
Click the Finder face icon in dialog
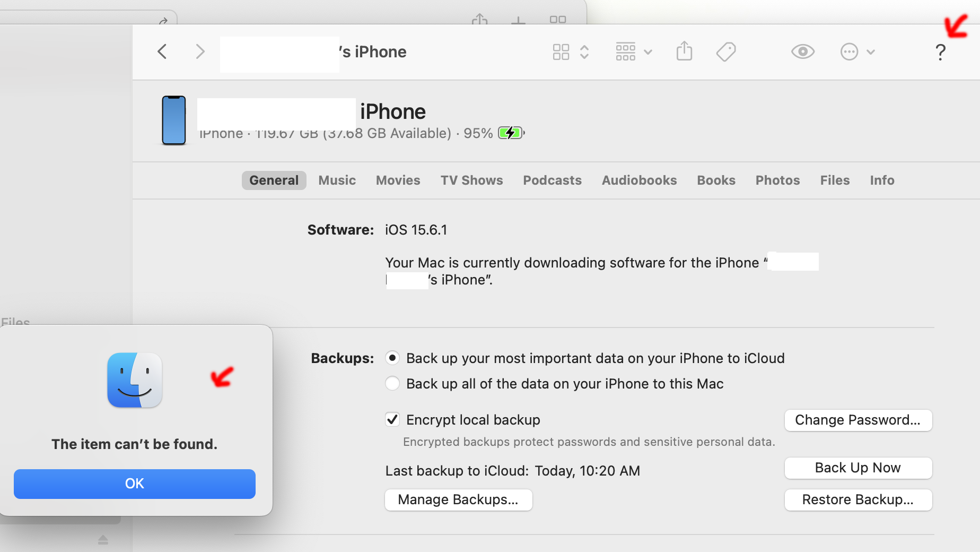pyautogui.click(x=135, y=380)
